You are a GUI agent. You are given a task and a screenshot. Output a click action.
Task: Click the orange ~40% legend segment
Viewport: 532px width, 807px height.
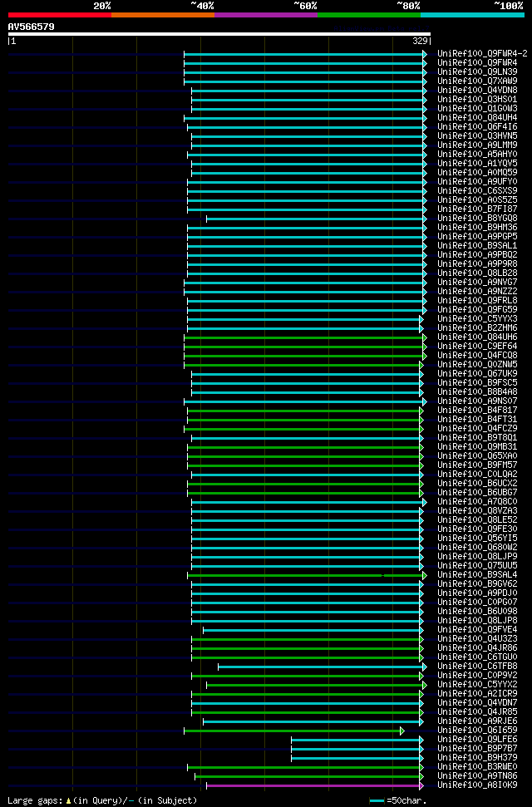[163, 14]
